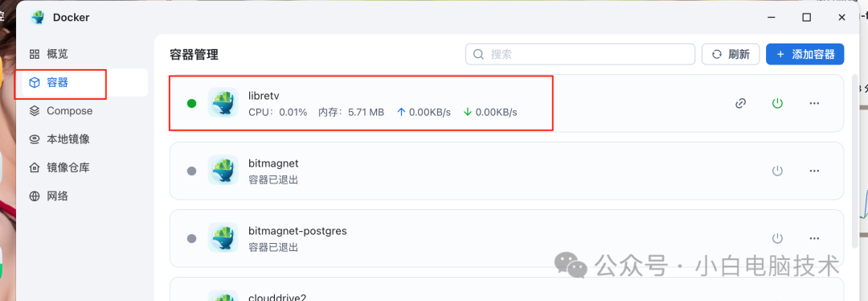Click the 网络 globe icon
This screenshot has width=868, height=301.
point(35,196)
